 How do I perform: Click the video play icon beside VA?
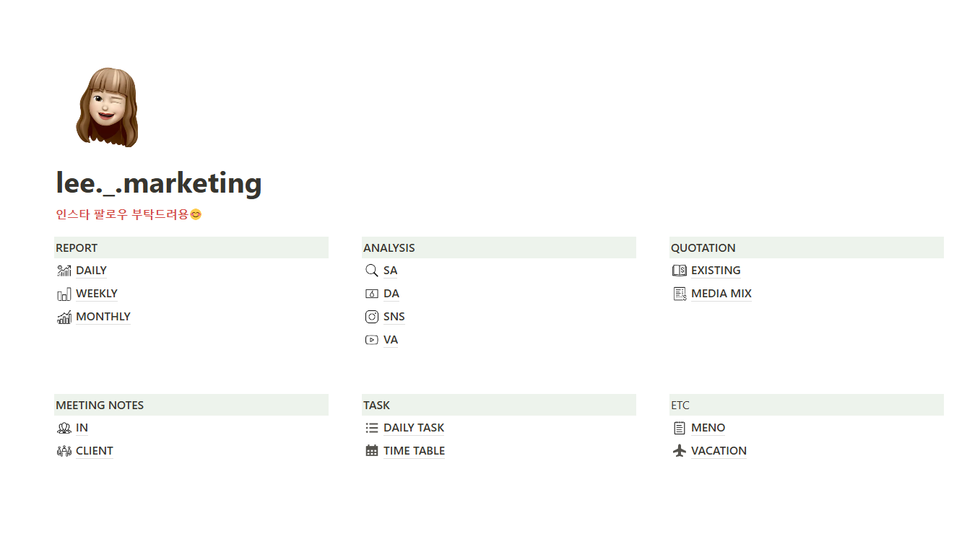372,340
